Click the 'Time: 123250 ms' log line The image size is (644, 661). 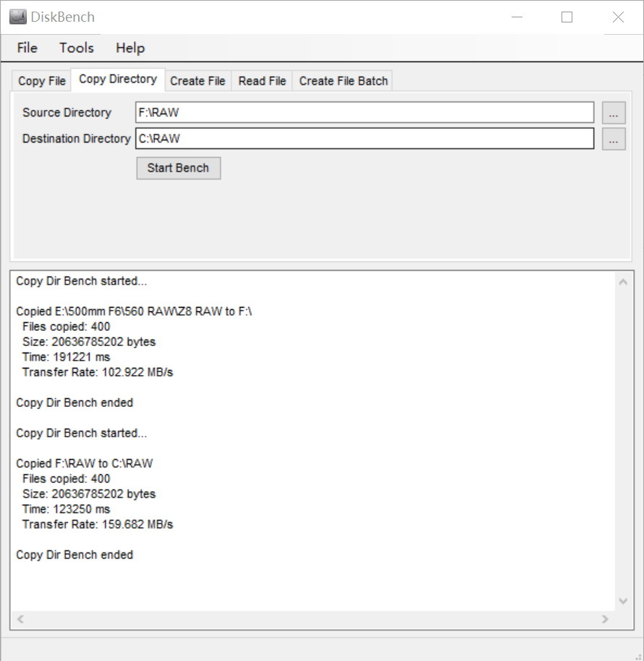click(x=66, y=509)
